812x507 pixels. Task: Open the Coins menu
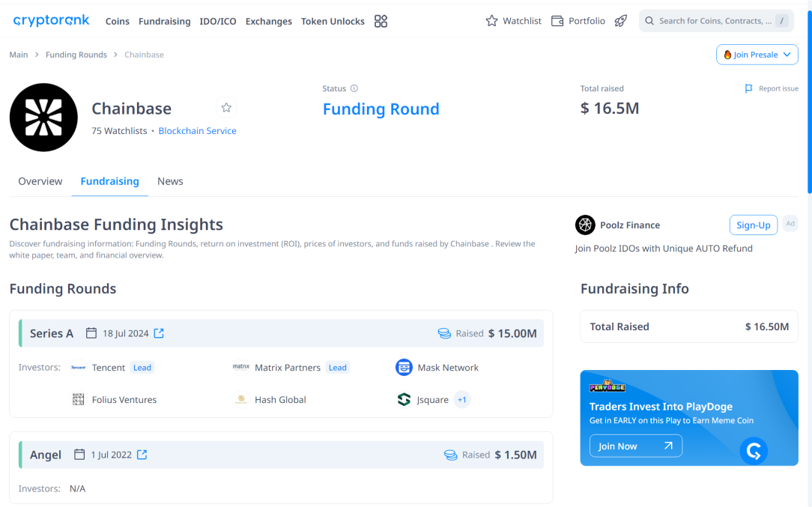pos(118,21)
